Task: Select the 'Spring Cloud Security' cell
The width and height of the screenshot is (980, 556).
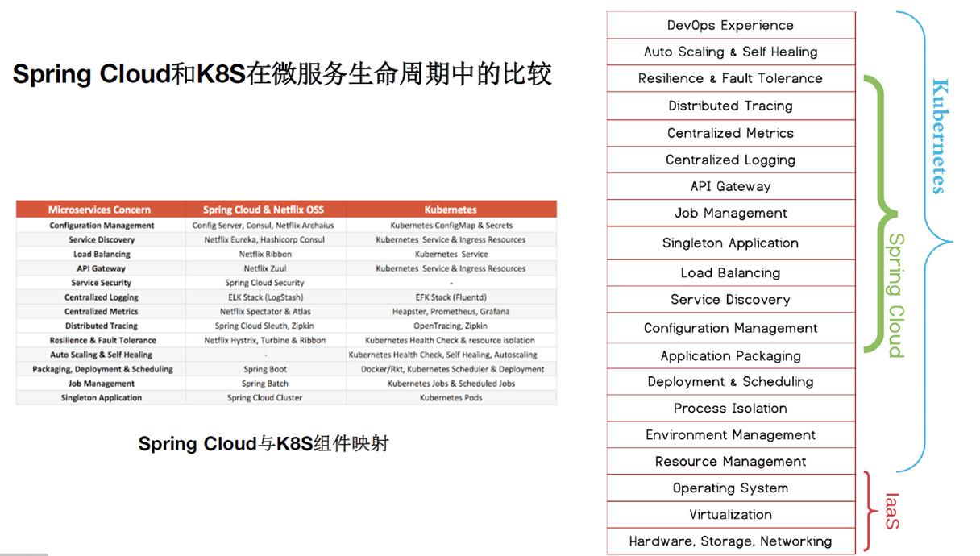Action: [264, 283]
